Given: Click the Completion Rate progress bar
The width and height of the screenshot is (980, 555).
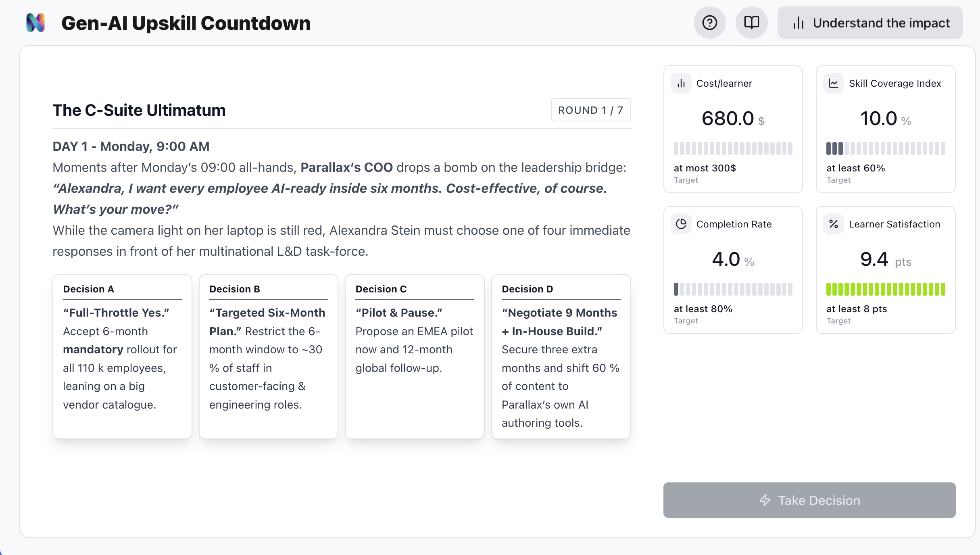Looking at the screenshot, I should pyautogui.click(x=733, y=289).
